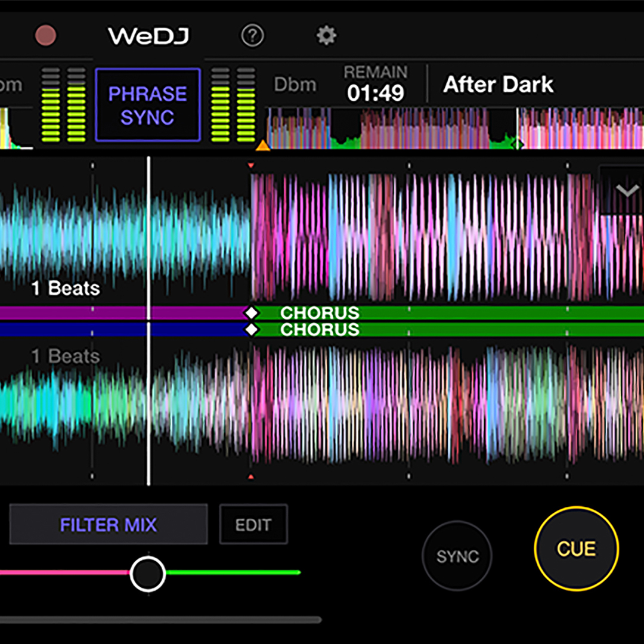Toggle the SYNC button
The width and height of the screenshot is (644, 644).
click(457, 556)
